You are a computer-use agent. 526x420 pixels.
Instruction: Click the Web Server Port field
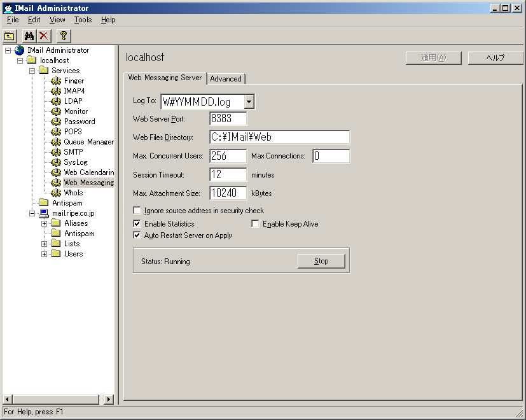tap(228, 118)
